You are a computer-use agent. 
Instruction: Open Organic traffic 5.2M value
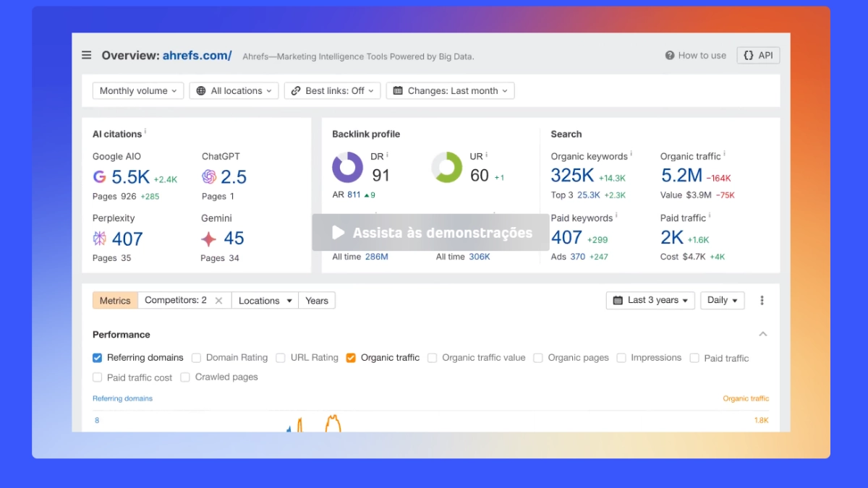click(x=681, y=176)
